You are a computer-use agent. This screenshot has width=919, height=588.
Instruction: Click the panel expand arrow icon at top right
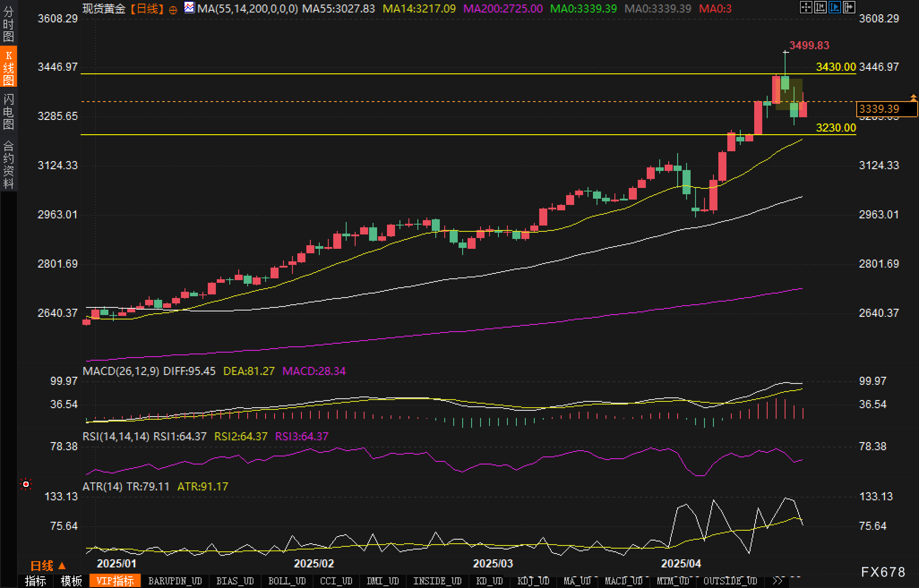849,7
